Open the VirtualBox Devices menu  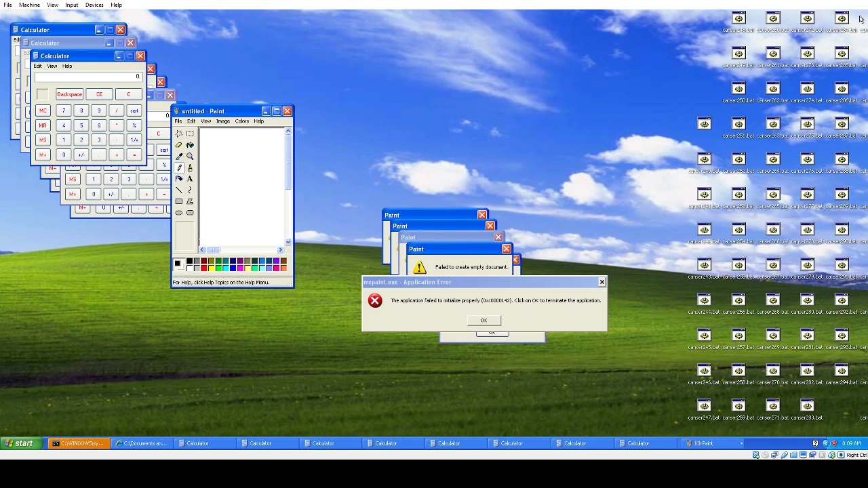pyautogui.click(x=94, y=5)
